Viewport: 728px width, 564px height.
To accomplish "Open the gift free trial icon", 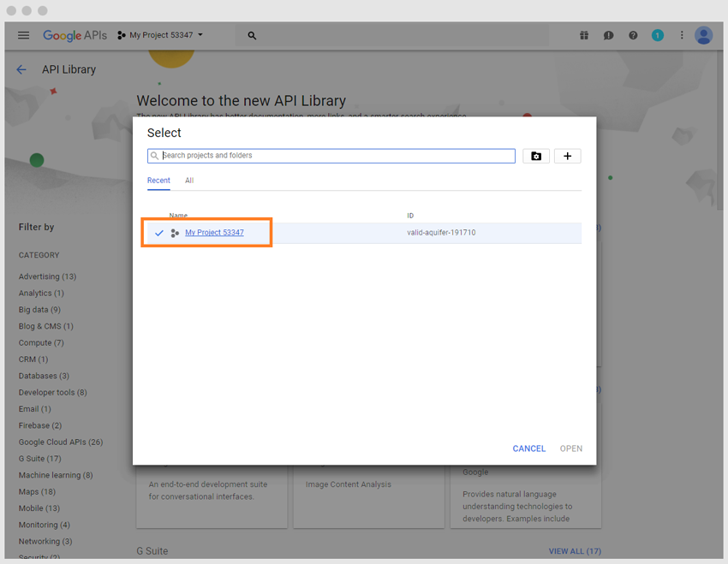I will coord(584,35).
